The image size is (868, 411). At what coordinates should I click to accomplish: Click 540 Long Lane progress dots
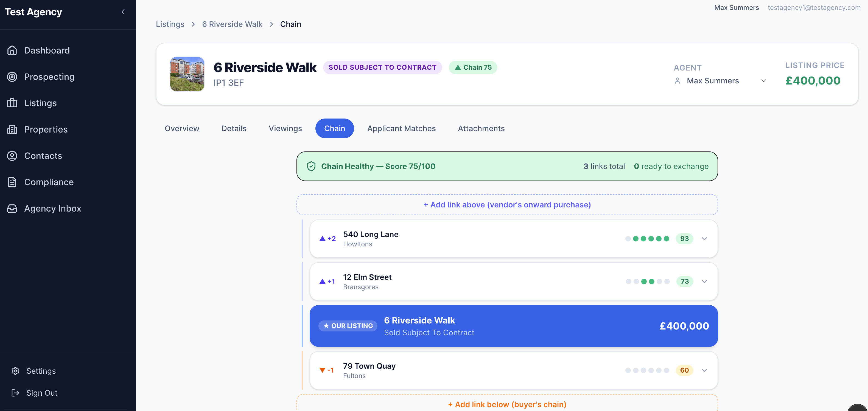tap(647, 238)
